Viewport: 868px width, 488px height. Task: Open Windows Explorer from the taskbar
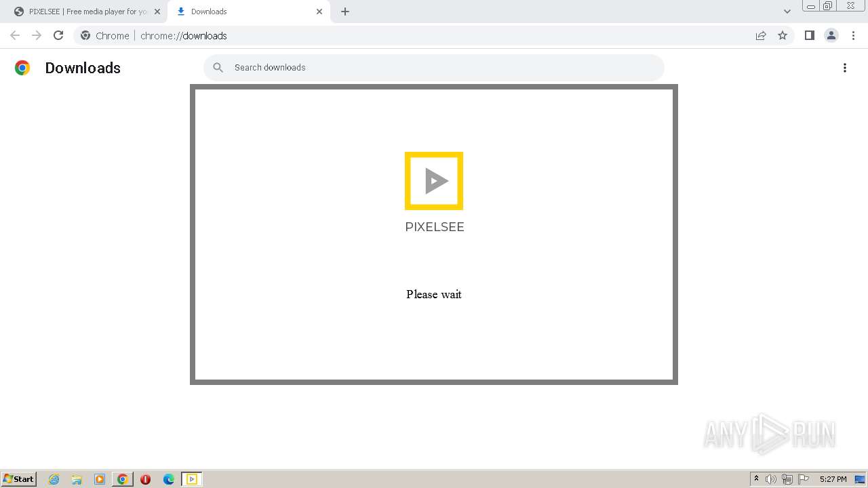pos(77,479)
